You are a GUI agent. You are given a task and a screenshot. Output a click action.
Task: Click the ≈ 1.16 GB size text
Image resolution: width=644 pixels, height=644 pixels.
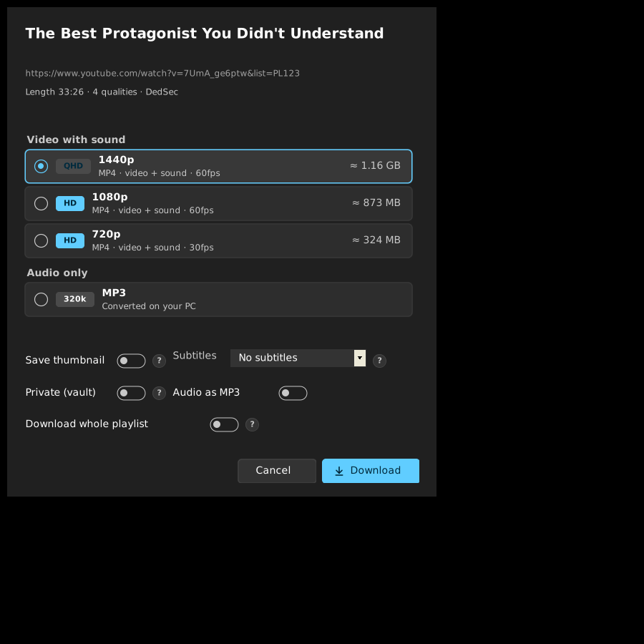[x=375, y=165]
